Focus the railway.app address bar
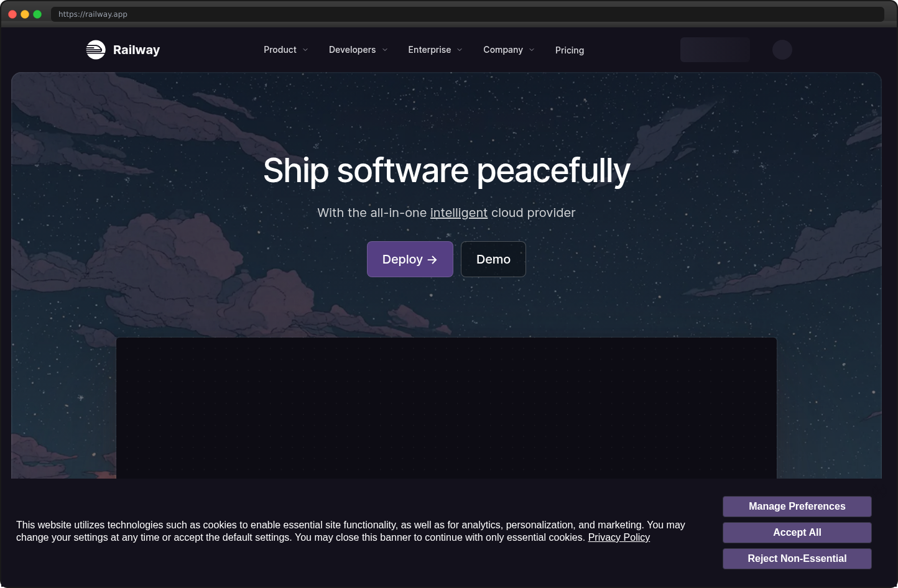The width and height of the screenshot is (898, 588). [466, 14]
